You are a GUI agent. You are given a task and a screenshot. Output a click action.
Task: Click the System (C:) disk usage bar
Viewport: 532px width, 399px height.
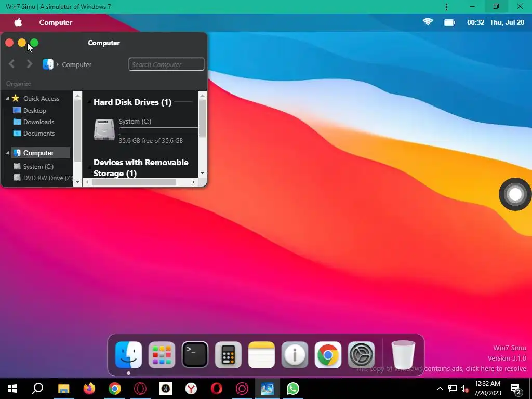(158, 131)
